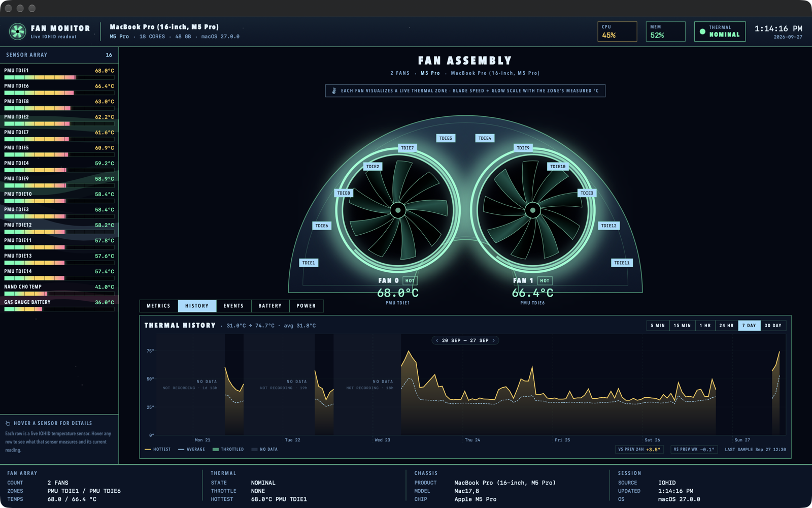Viewport: 812px width, 508px height.
Task: Click the Fan 1 66.4°C temperature readout
Action: [x=532, y=293]
